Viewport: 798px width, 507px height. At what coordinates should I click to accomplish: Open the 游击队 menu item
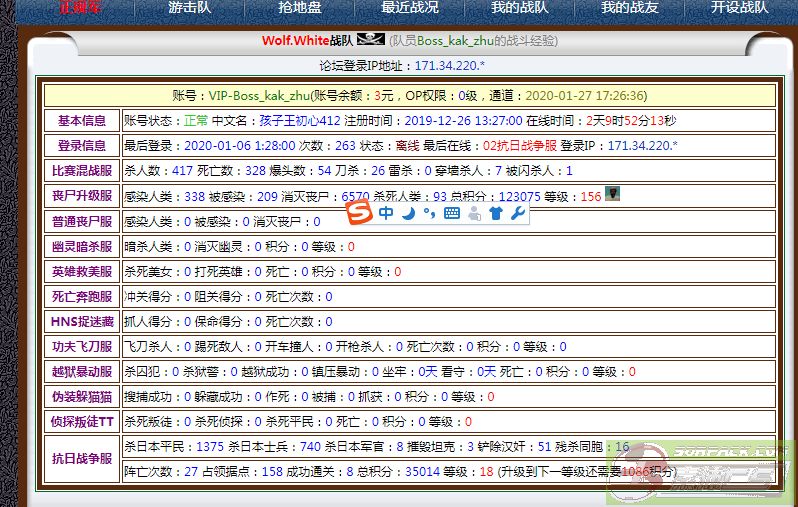(189, 8)
